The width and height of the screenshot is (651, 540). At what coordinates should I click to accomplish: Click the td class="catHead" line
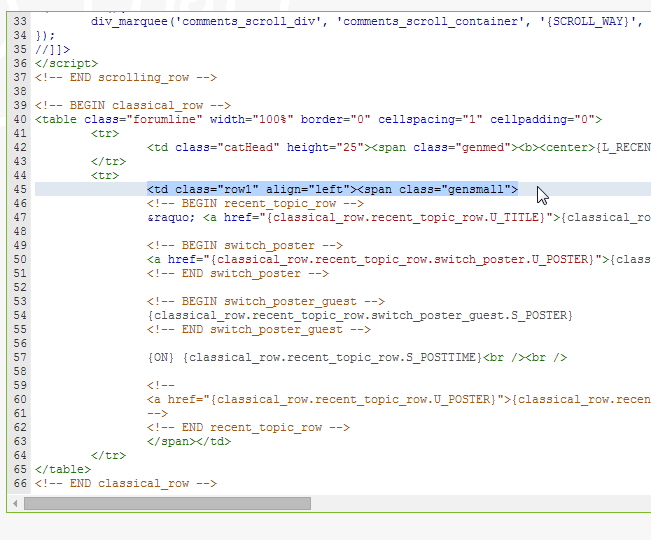(399, 147)
